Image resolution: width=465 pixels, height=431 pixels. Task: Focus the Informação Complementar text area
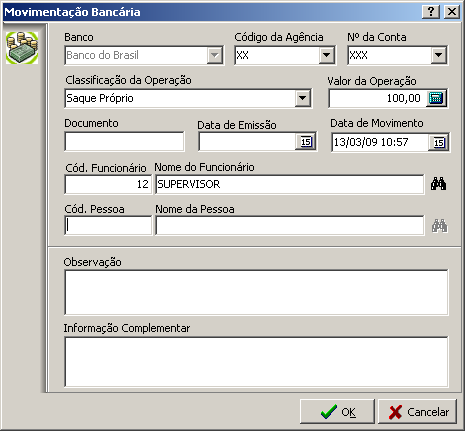256,362
